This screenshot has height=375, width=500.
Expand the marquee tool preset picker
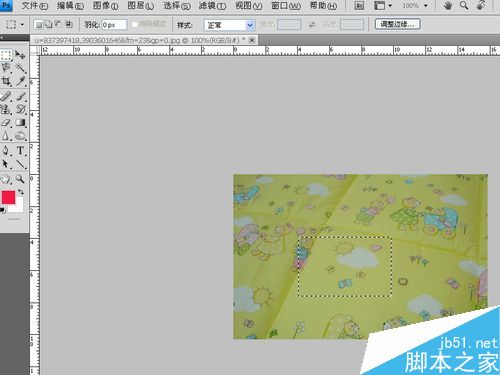pos(15,24)
